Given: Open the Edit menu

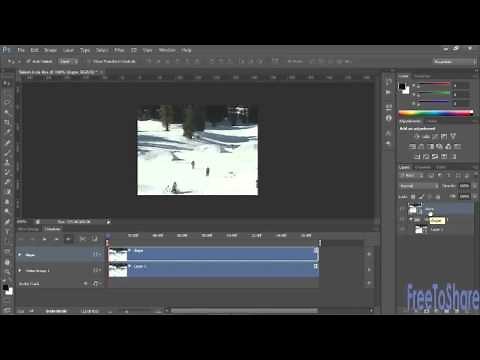Looking at the screenshot, I should 34,50.
